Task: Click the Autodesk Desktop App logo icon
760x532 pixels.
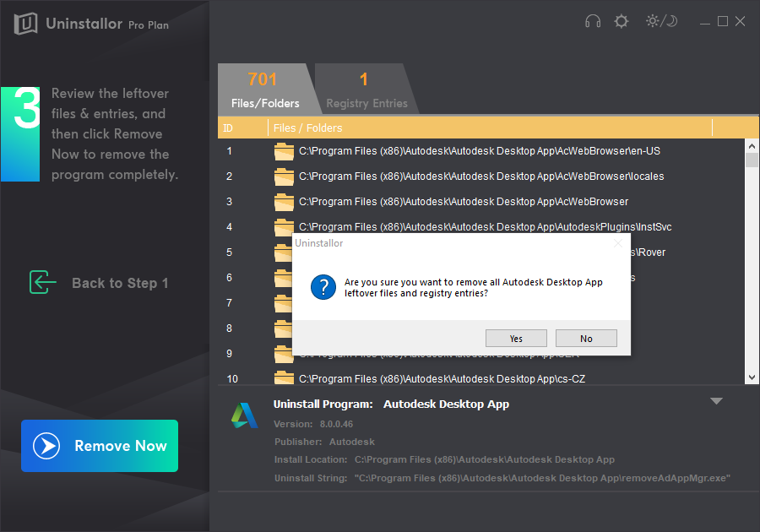Action: 245,415
